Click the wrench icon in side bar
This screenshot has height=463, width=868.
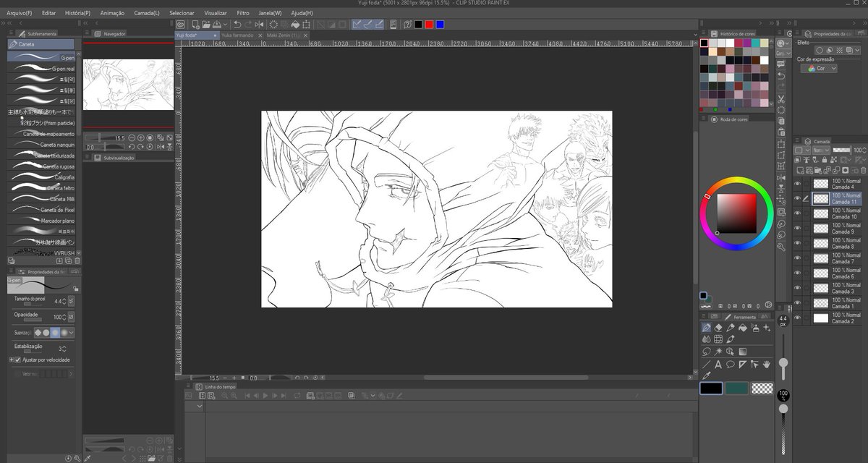(x=781, y=247)
